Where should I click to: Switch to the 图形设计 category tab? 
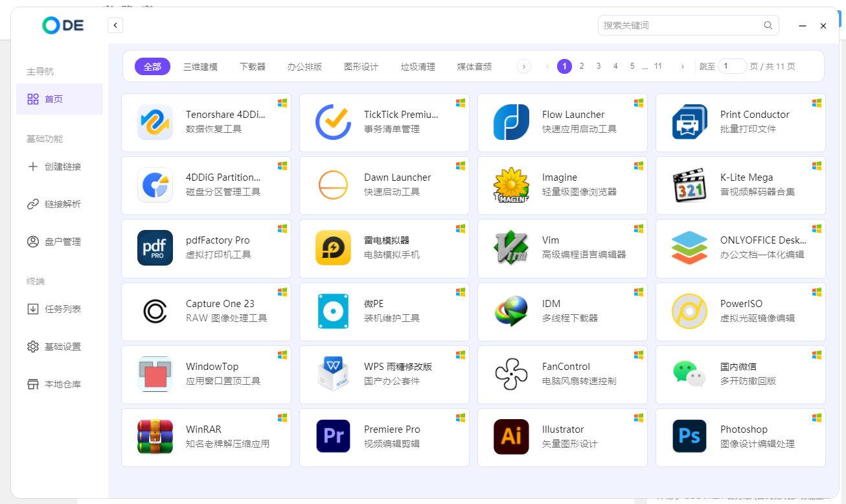click(x=361, y=66)
